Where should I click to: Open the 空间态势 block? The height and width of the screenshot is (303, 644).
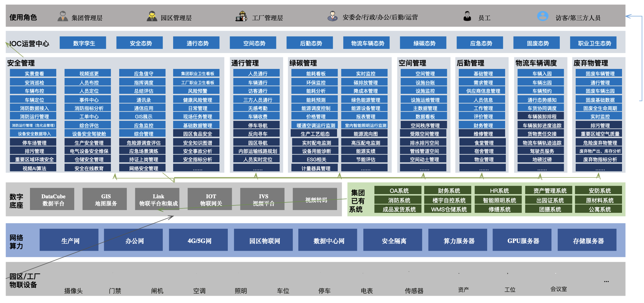point(253,43)
